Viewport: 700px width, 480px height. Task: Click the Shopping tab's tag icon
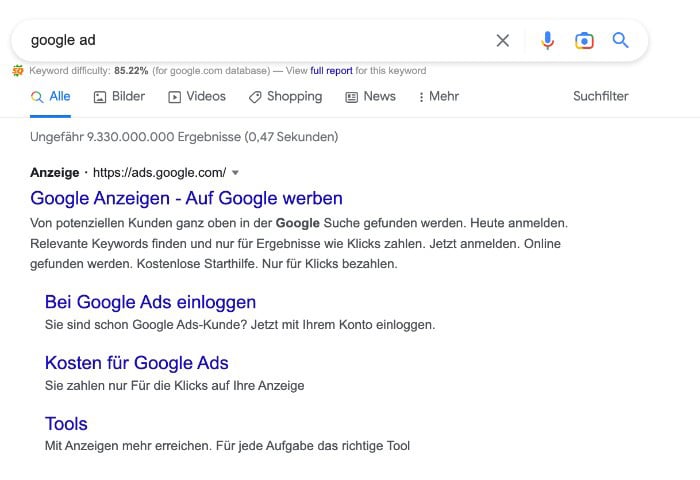[255, 97]
